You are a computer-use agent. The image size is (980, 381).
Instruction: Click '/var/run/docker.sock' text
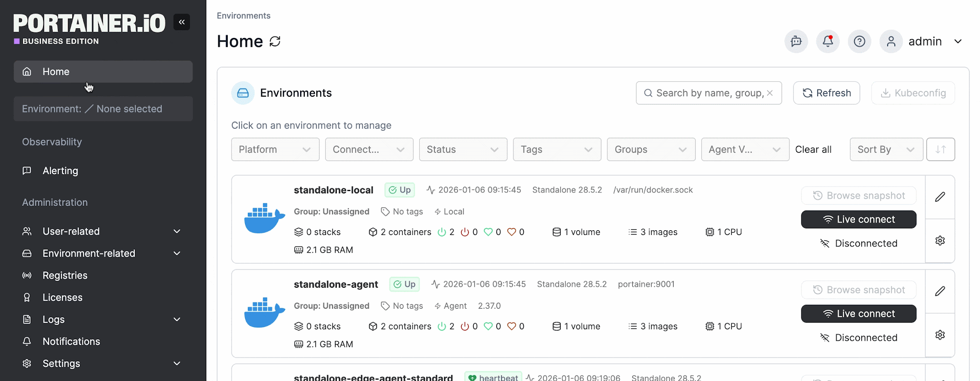(x=653, y=190)
